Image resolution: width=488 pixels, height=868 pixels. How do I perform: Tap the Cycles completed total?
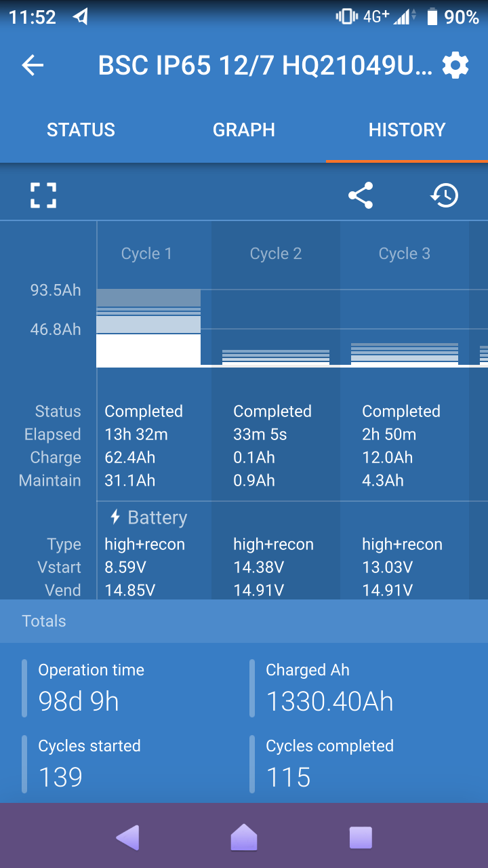pyautogui.click(x=289, y=777)
